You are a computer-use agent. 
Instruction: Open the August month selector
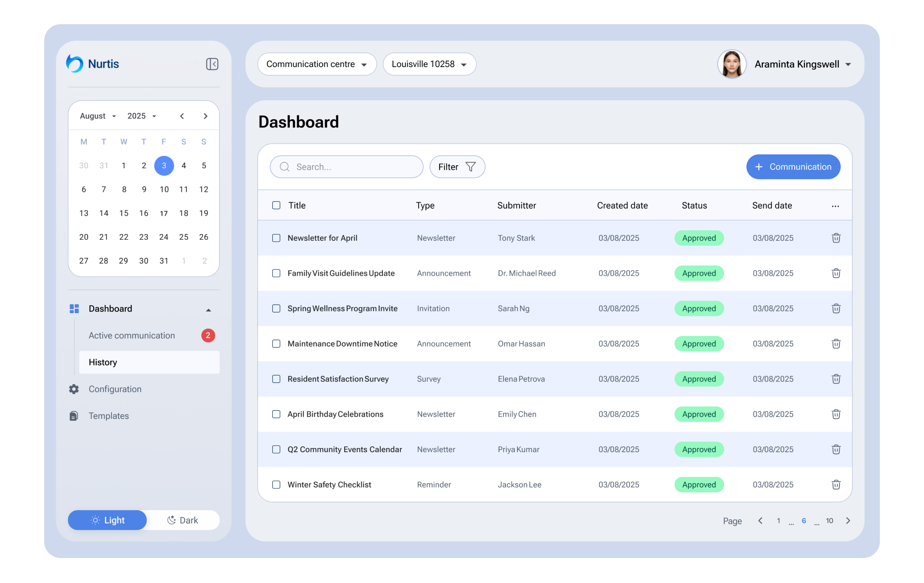click(98, 116)
